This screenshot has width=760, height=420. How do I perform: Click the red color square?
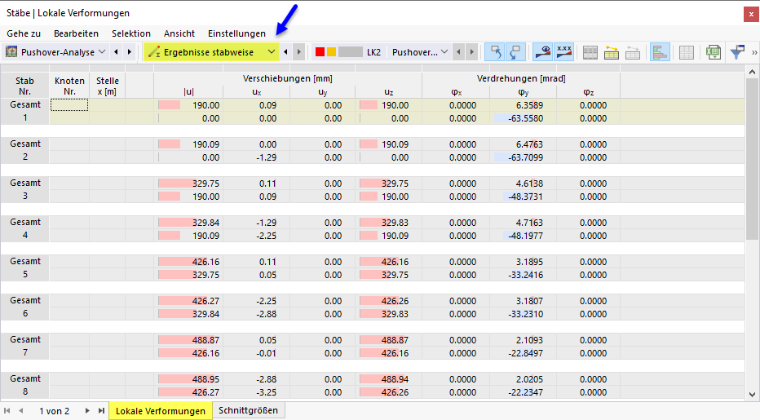coord(320,52)
